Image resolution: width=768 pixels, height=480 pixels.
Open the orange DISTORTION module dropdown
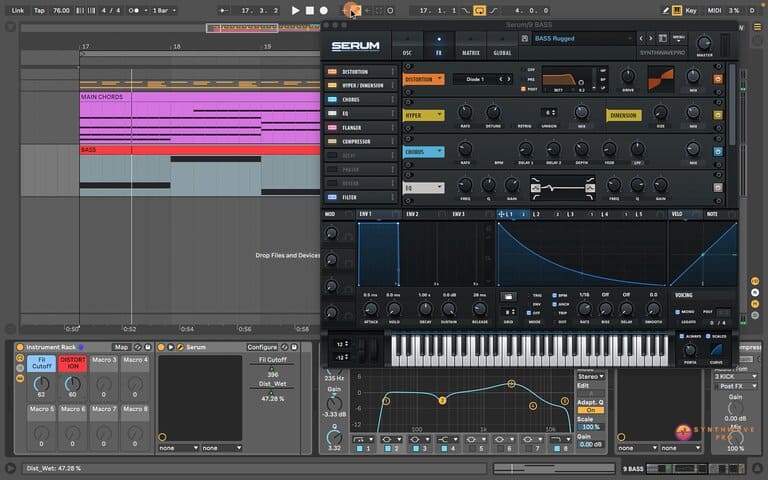pos(423,79)
